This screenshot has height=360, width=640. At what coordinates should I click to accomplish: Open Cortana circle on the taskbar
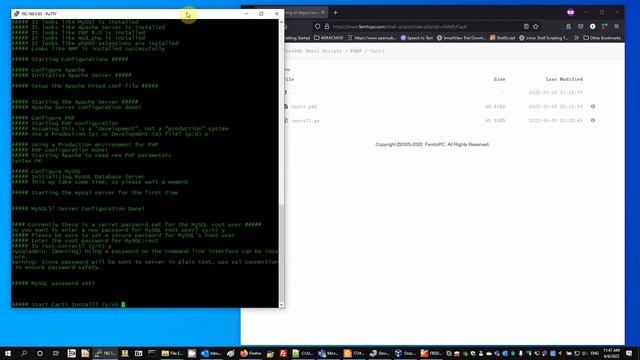click(x=40, y=353)
